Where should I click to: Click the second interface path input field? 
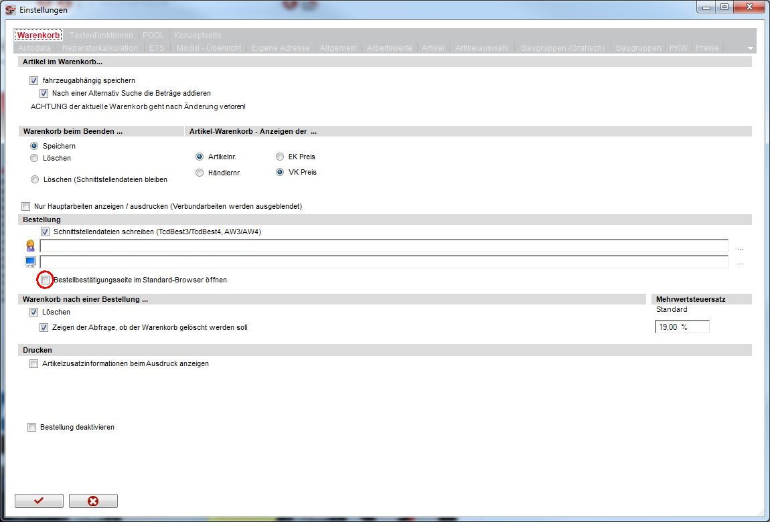pyautogui.click(x=384, y=262)
